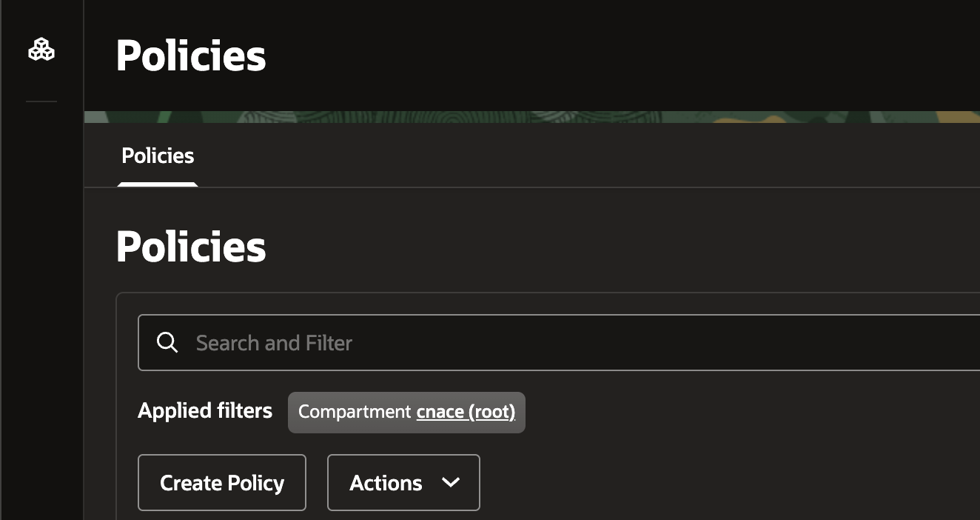This screenshot has width=980, height=520.
Task: Start a new policy with Create Policy
Action: coord(221,482)
